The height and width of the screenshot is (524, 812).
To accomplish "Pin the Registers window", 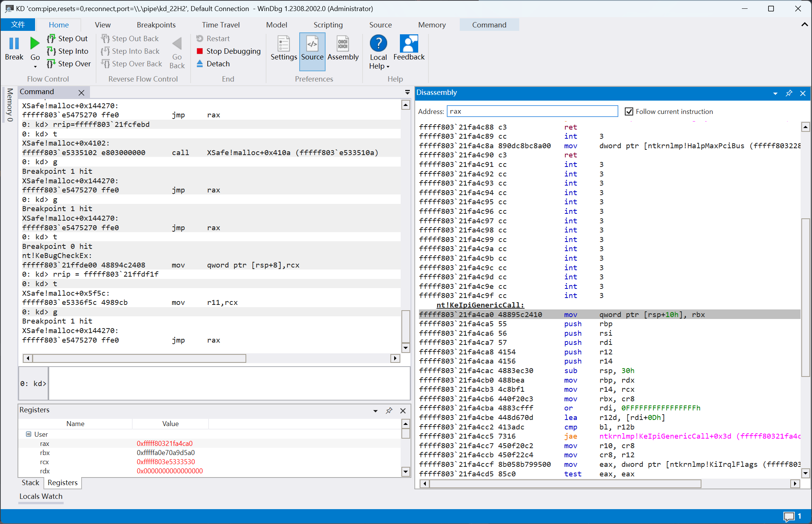I will pos(389,410).
